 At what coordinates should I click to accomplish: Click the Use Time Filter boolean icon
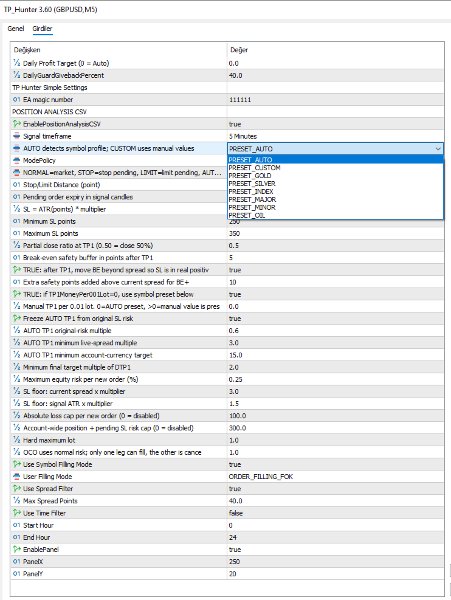[x=16, y=513]
